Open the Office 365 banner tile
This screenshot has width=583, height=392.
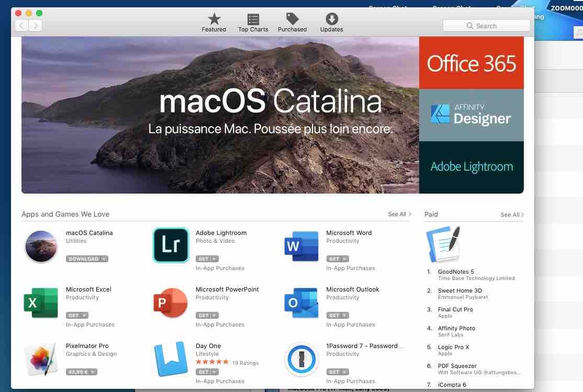(471, 63)
